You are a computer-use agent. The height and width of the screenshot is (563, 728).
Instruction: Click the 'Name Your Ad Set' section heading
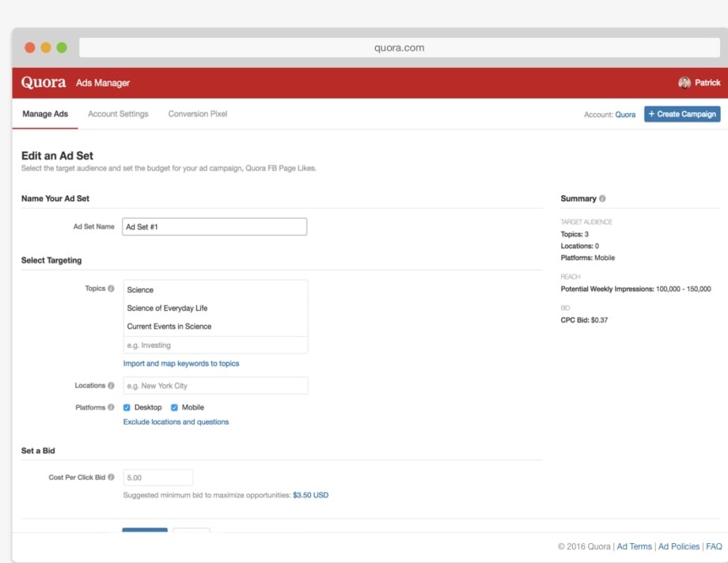coord(55,198)
